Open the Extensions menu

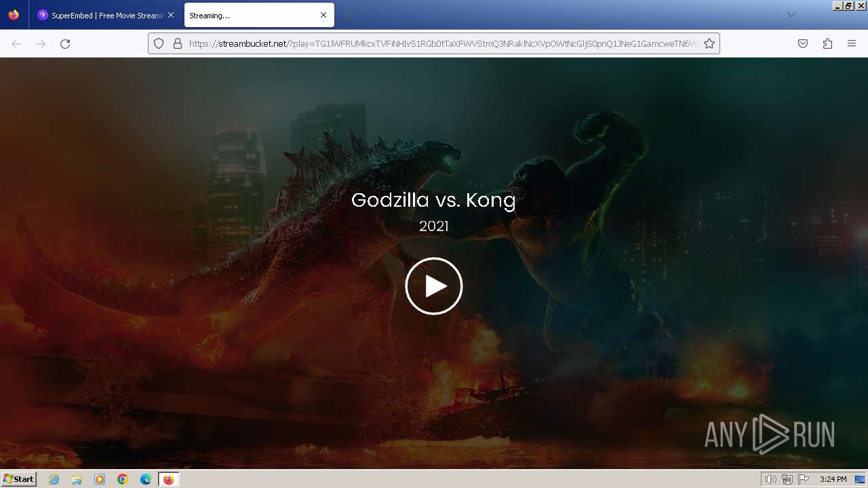coord(827,43)
